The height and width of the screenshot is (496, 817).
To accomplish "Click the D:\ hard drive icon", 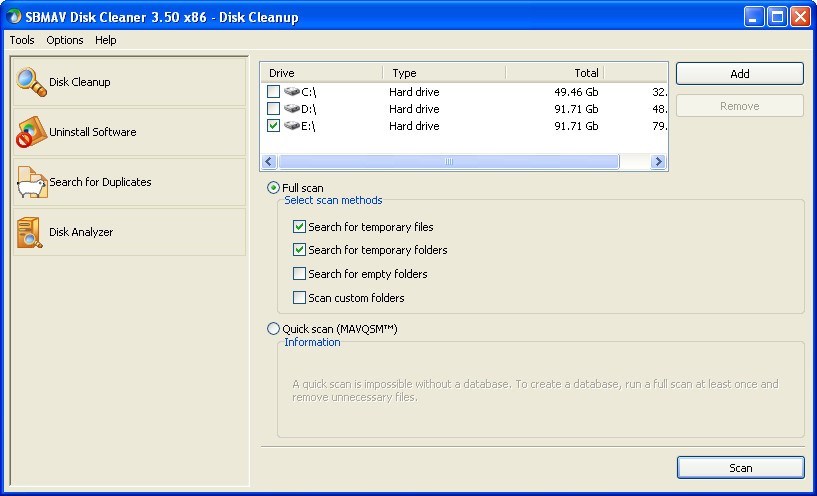I will click(x=292, y=109).
